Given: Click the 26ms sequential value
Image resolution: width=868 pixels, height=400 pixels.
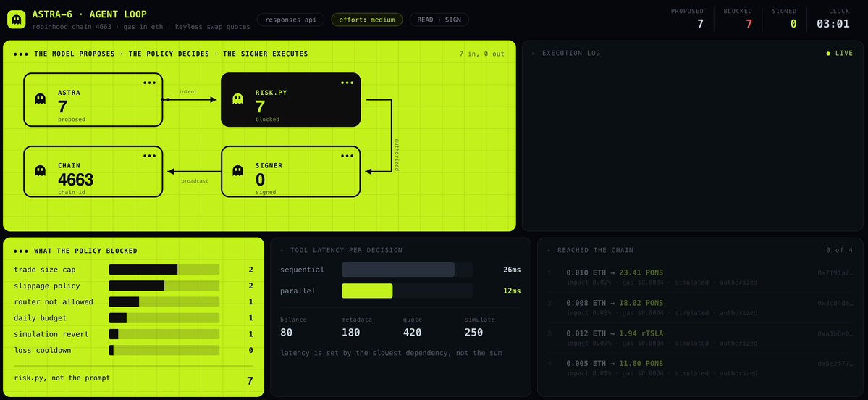Looking at the screenshot, I should point(512,270).
